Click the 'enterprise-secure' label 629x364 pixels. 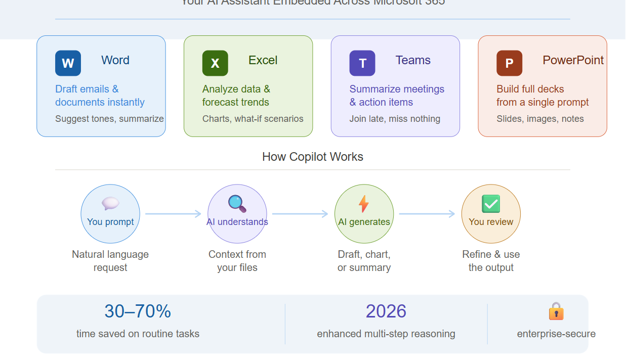(x=556, y=334)
